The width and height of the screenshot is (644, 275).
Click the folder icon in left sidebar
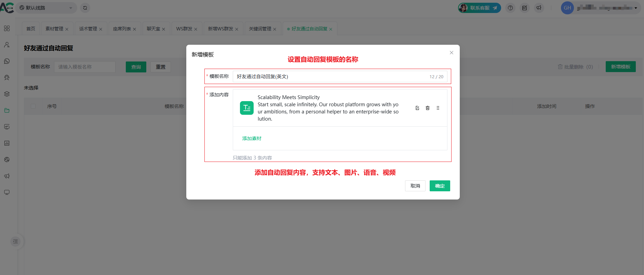[7, 110]
